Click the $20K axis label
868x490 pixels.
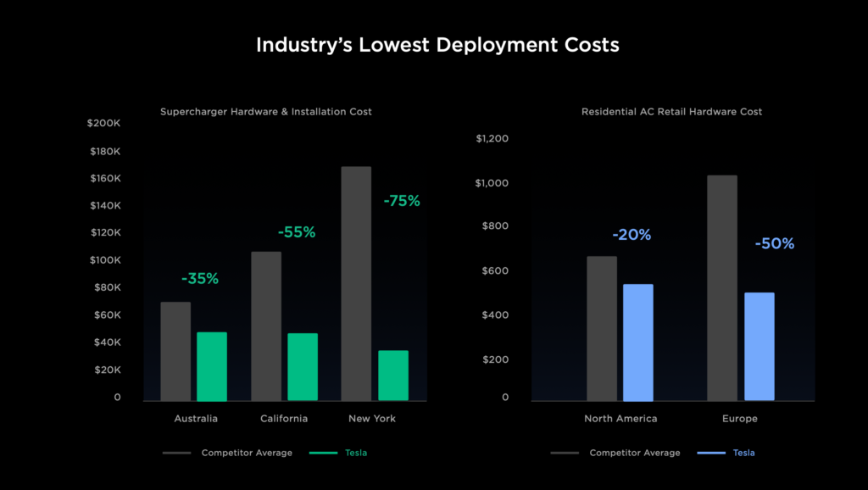tap(108, 370)
